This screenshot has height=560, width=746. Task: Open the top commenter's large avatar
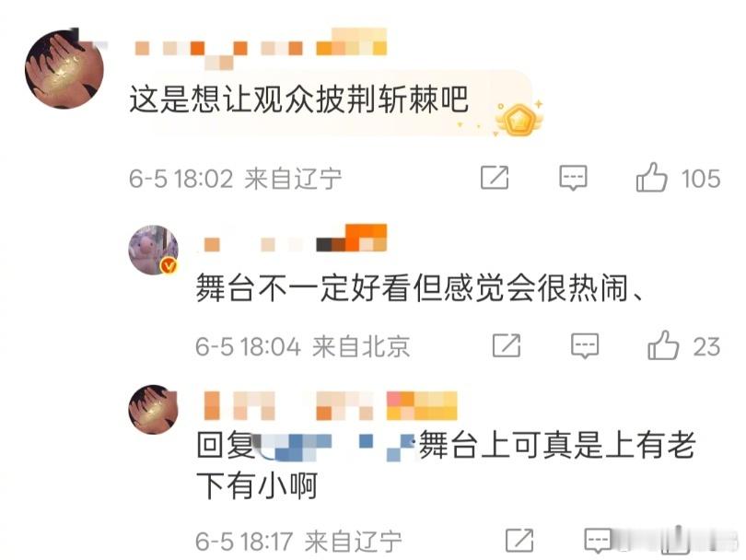tap(64, 69)
